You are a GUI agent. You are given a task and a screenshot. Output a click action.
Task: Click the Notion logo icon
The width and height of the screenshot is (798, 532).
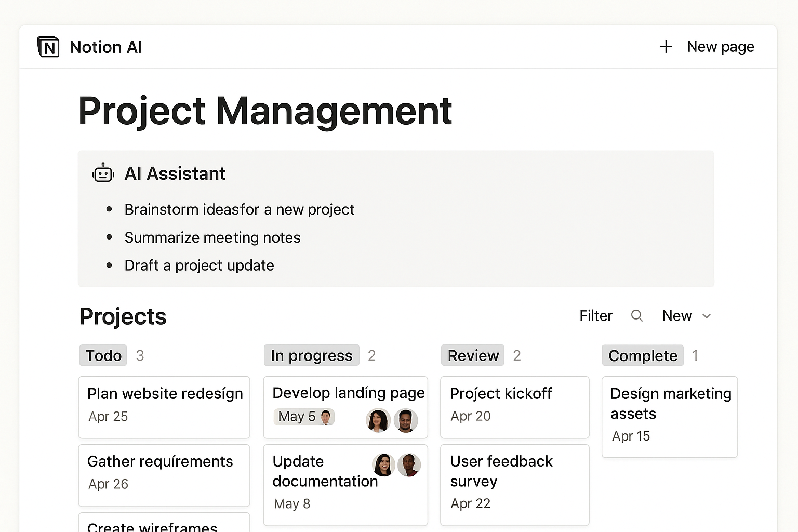pyautogui.click(x=48, y=47)
